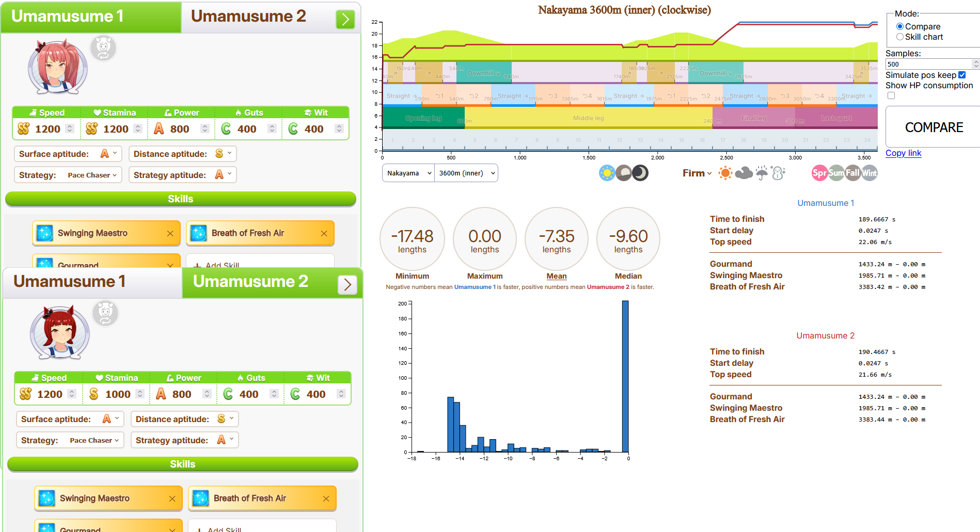This screenshot has width=980, height=532.
Task: Remove Swinging Maestro from Stamina 1200 build
Action: [170, 233]
